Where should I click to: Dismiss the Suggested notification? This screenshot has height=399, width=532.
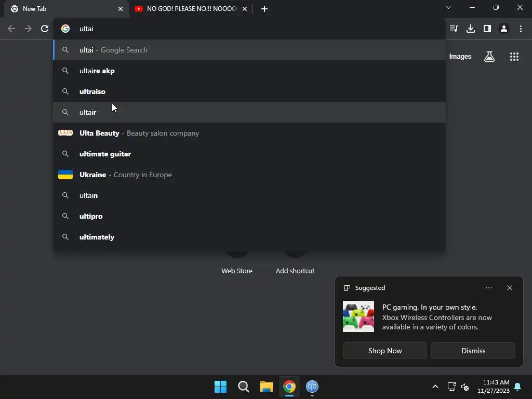pos(473,351)
